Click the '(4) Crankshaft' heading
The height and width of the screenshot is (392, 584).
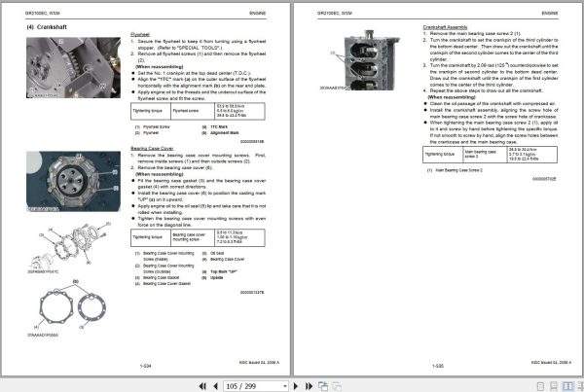[x=47, y=27]
